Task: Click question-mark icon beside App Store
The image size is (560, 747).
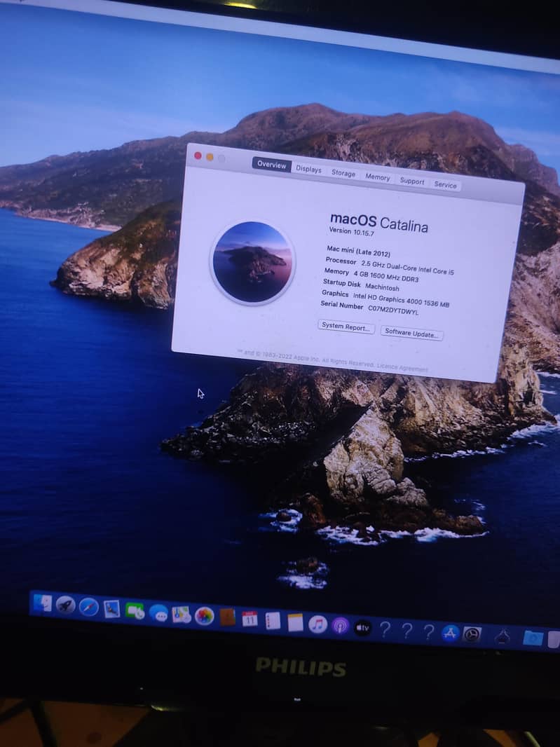Action: [428, 631]
